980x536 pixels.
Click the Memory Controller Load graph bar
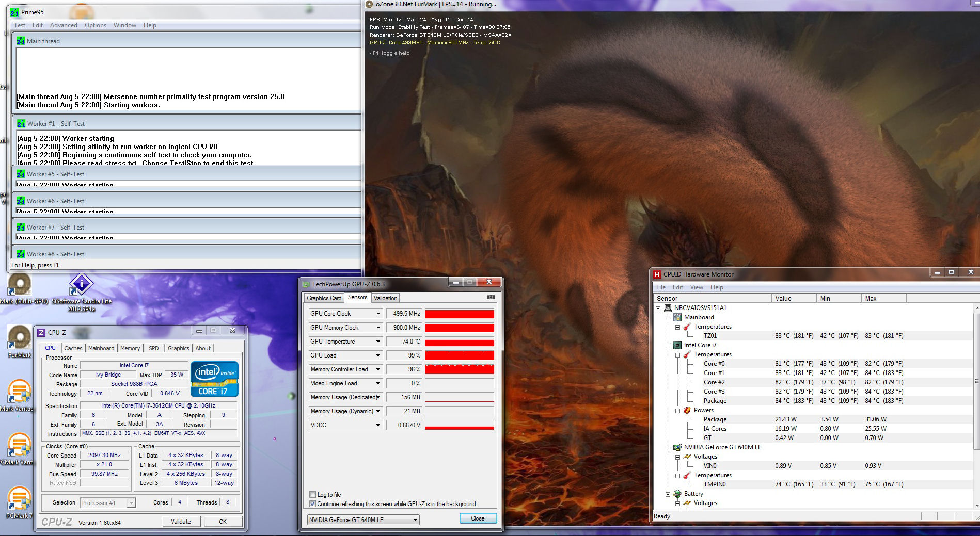(460, 369)
